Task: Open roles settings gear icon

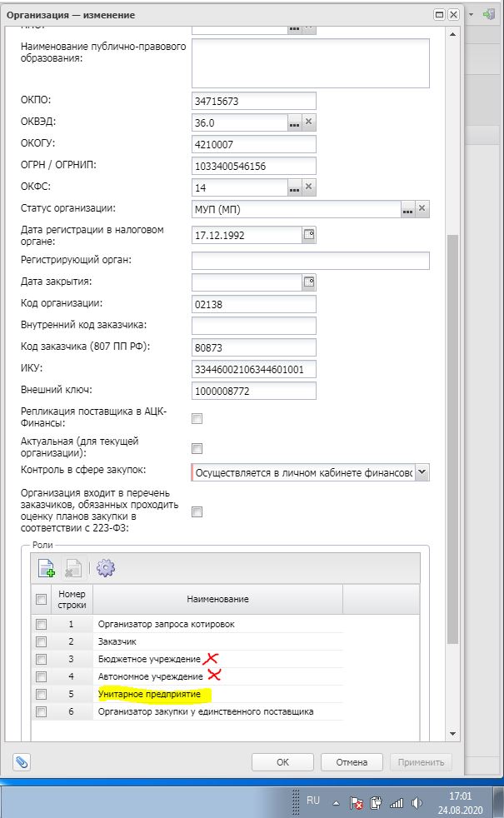Action: 105,568
